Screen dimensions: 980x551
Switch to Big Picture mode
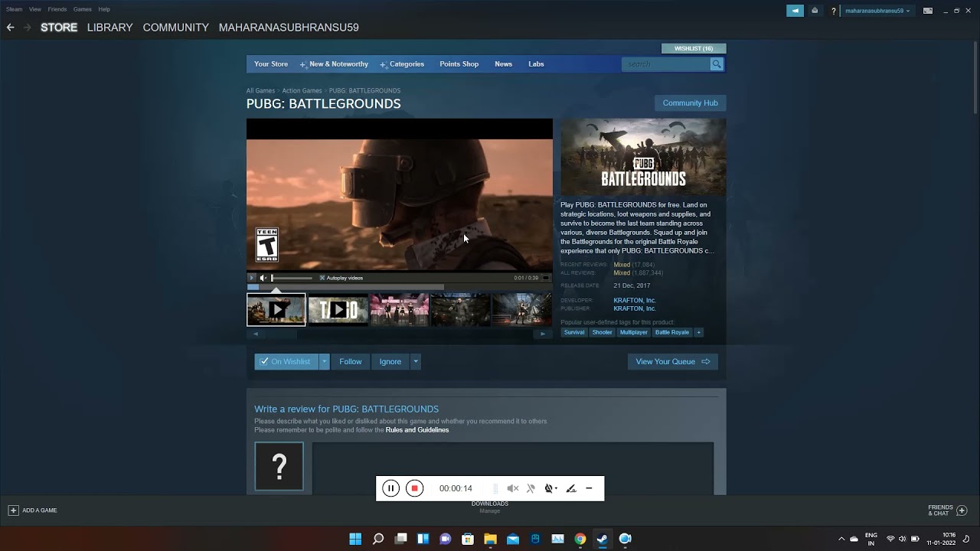tap(928, 11)
